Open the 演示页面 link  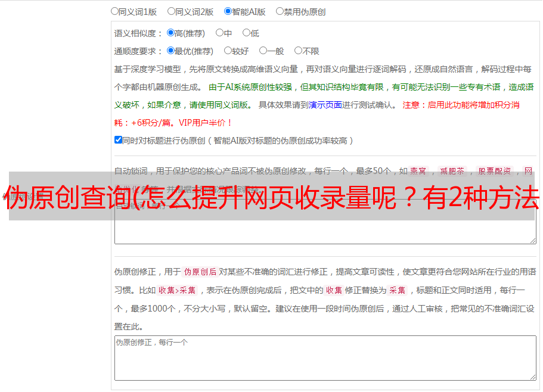pos(325,105)
